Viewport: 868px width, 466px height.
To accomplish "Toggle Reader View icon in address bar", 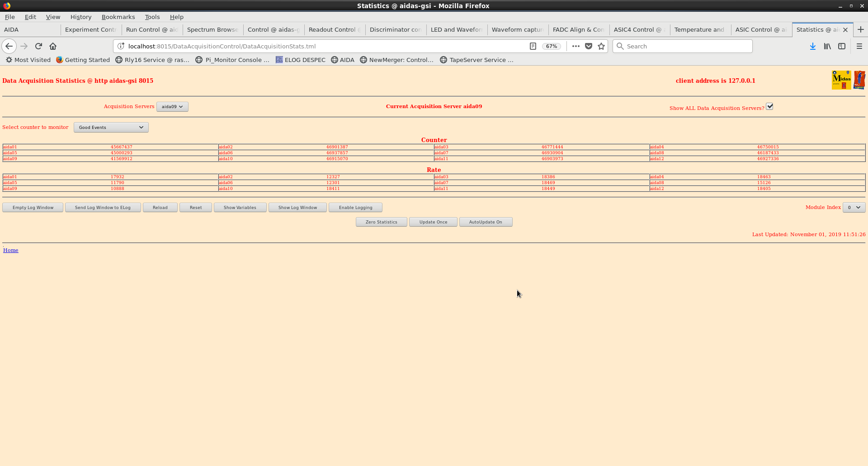I will tap(533, 46).
